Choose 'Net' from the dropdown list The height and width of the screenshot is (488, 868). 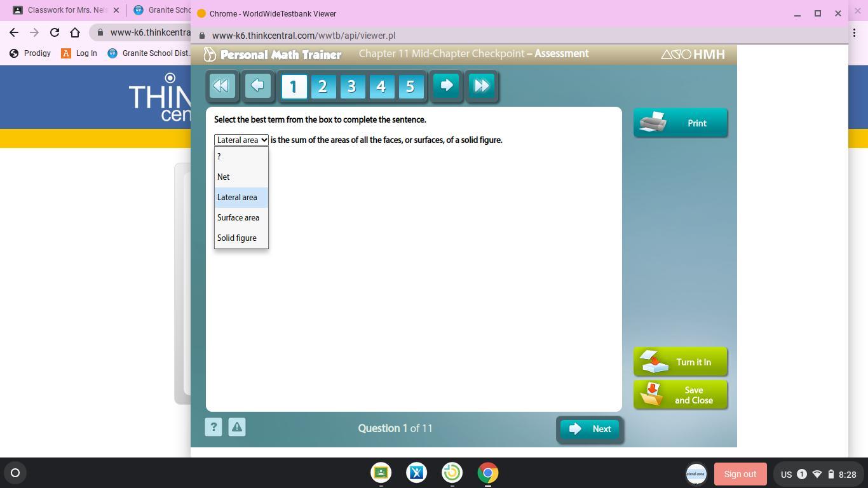241,177
